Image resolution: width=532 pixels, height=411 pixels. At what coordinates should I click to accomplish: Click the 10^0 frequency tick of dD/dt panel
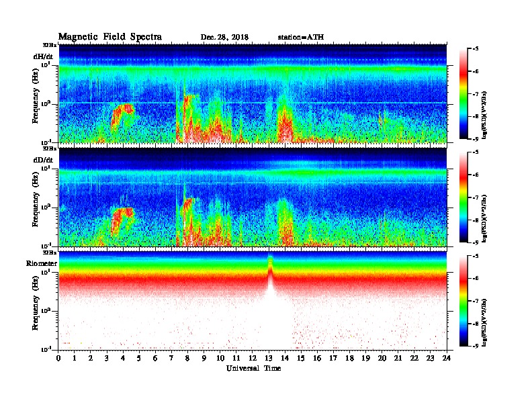[46, 207]
